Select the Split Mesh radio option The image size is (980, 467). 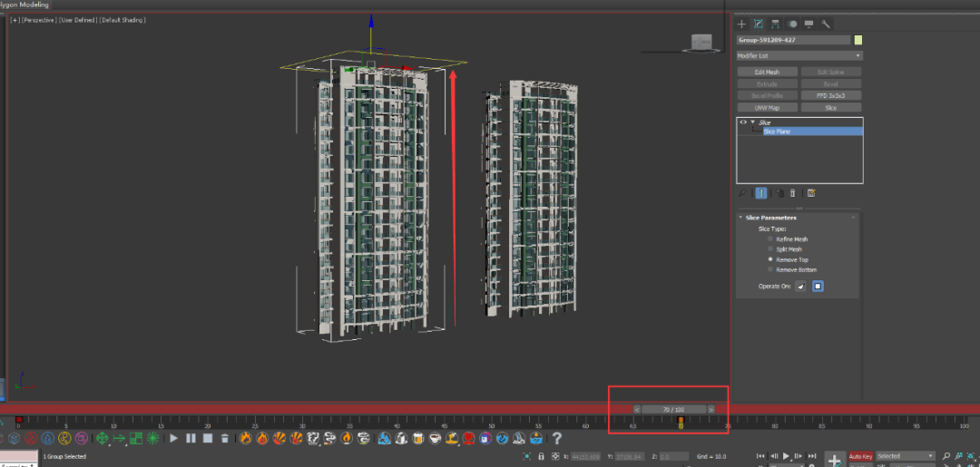770,249
